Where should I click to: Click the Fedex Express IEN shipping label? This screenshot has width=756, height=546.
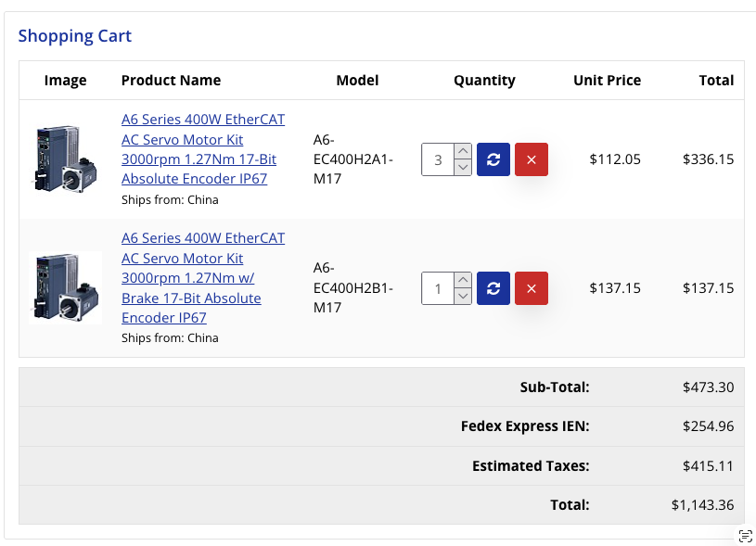pos(525,426)
